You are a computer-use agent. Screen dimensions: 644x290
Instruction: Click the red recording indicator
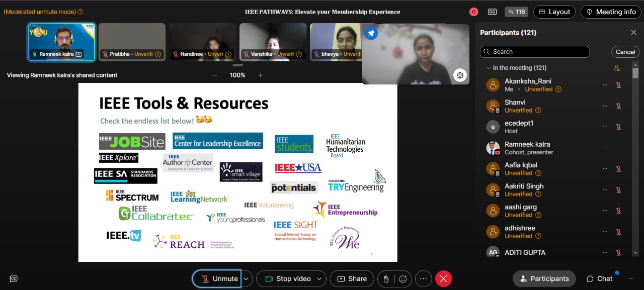(473, 12)
